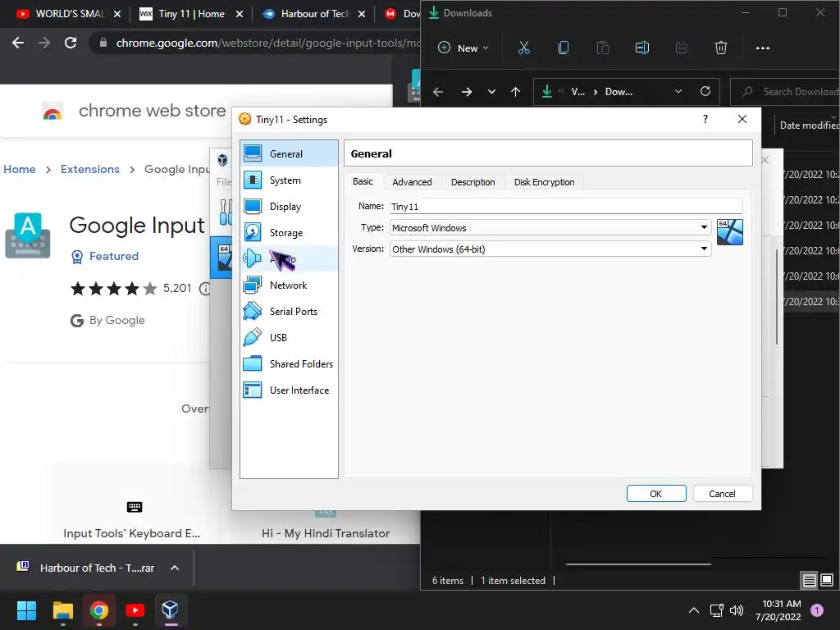840x630 pixels.
Task: Click the 5,201 ratings count
Action: [x=177, y=288]
